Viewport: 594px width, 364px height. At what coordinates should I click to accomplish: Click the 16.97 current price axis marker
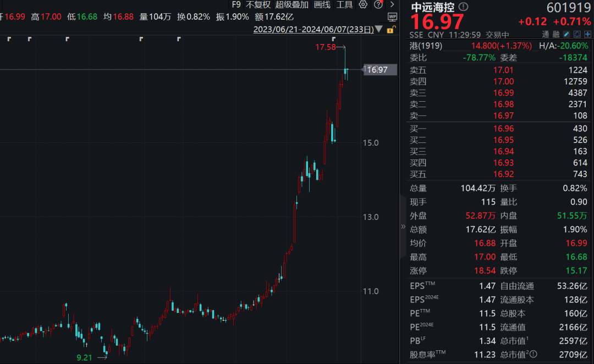380,70
